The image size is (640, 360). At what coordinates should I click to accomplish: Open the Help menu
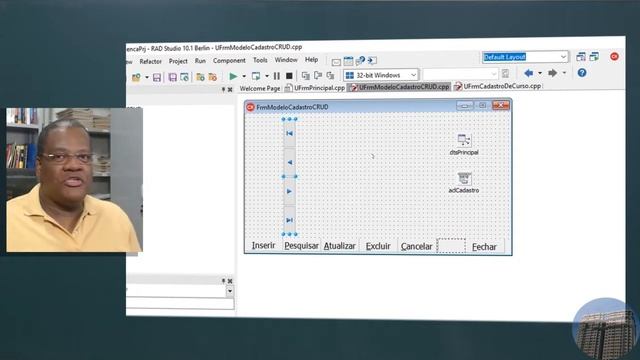311,60
